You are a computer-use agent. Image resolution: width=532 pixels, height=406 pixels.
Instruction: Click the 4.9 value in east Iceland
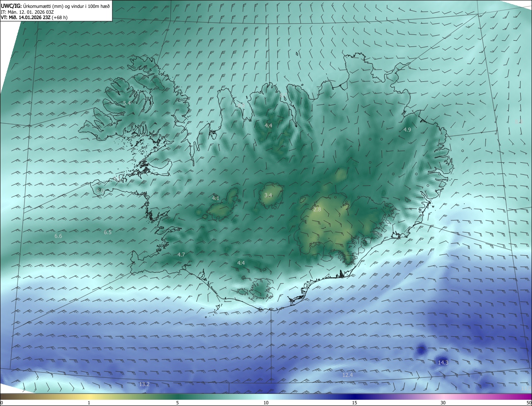[x=407, y=130]
